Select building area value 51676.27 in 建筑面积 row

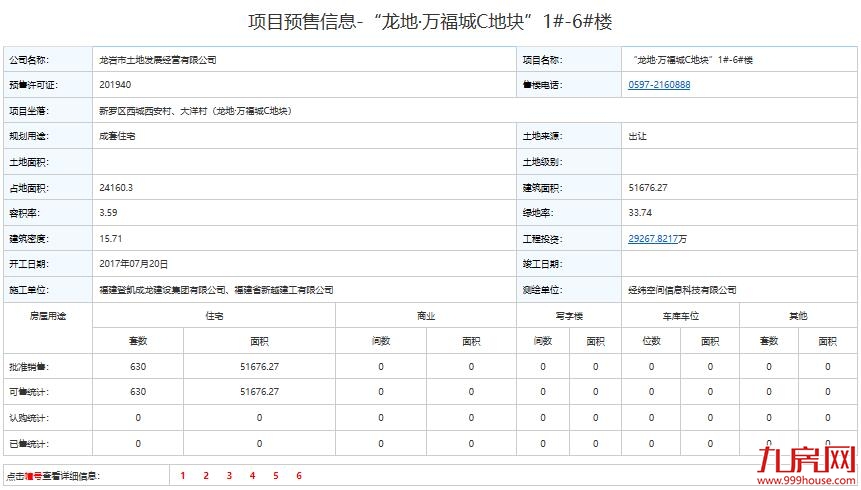[648, 188]
